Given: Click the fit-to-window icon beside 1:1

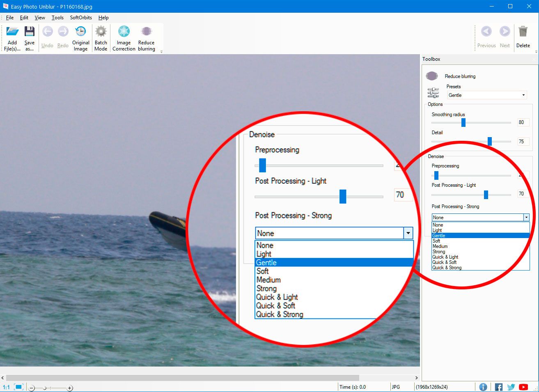Looking at the screenshot, I should 18,387.
